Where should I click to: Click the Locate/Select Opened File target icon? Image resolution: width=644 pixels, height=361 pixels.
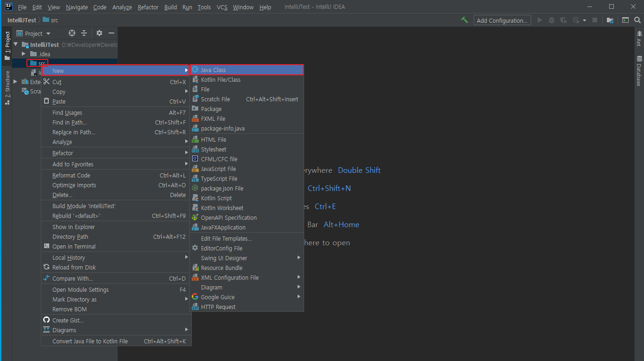pyautogui.click(x=72, y=33)
